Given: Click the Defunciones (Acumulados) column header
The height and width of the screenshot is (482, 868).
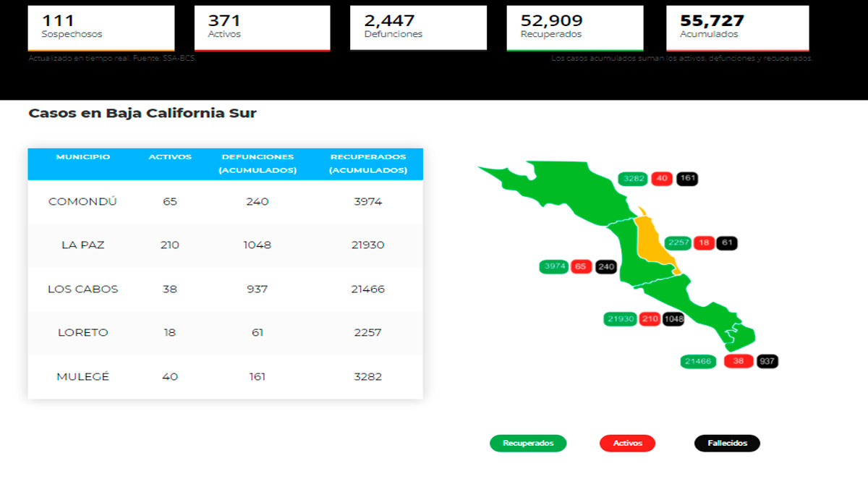Looking at the screenshot, I should (258, 164).
